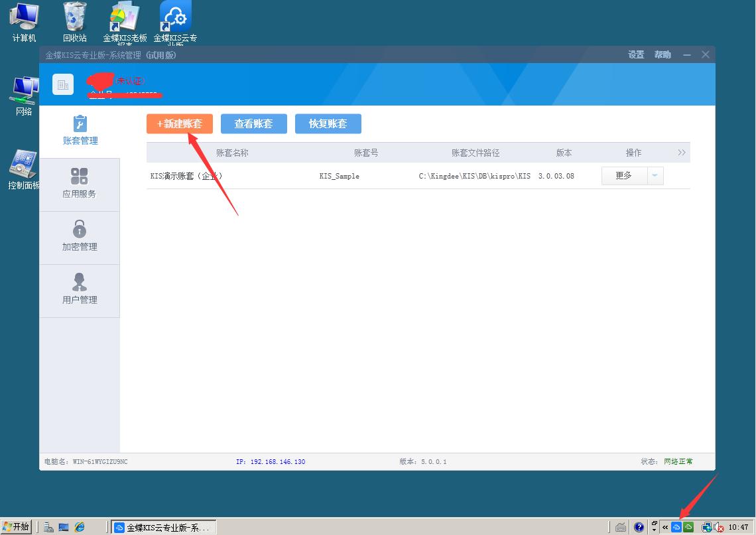Select the 控制面板 desktop icon
This screenshot has width=756, height=535.
click(x=24, y=169)
